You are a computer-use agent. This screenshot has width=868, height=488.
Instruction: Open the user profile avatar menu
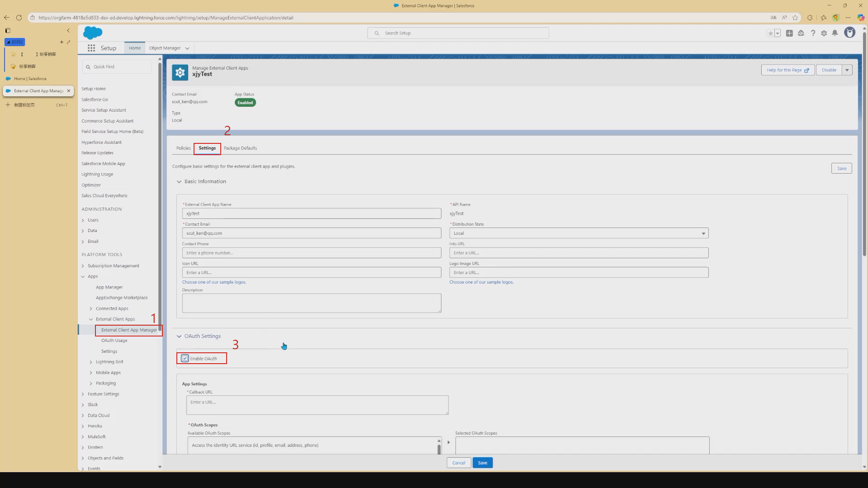point(850,33)
